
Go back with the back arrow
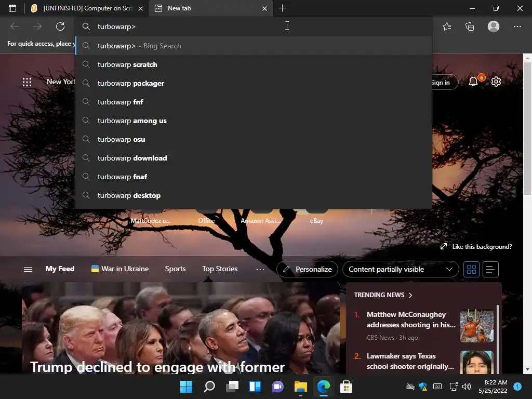coord(14,26)
